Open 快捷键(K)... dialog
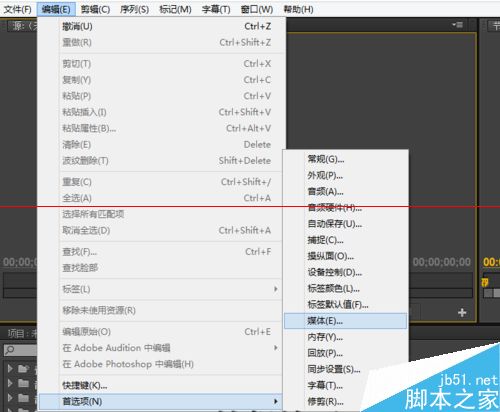This screenshot has width=500, height=412. click(162, 386)
